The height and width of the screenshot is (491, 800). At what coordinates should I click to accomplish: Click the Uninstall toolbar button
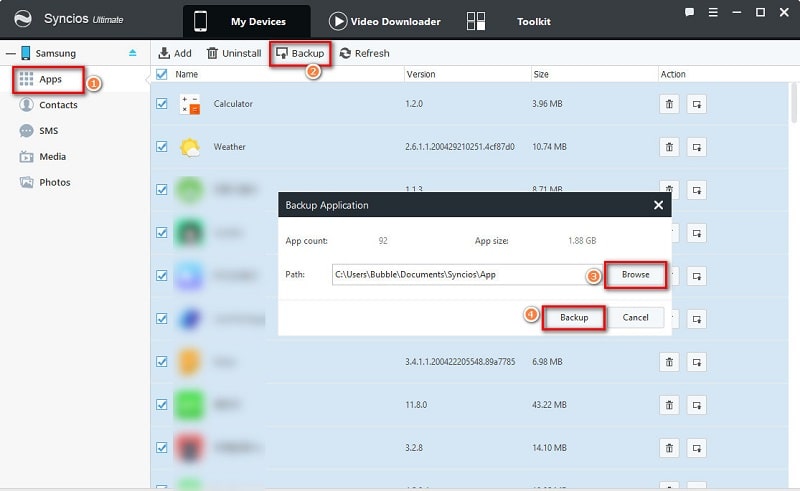coord(234,53)
